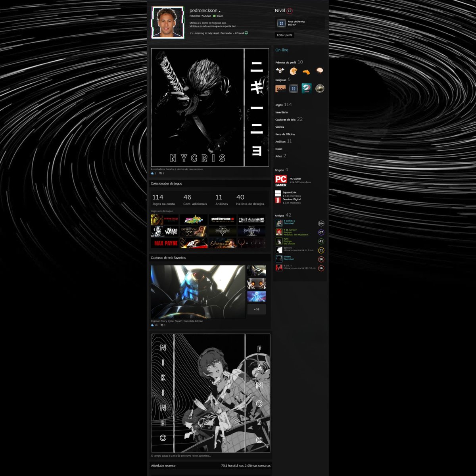Open Capturas de tela 22
The height and width of the screenshot is (476, 476).
pos(289,119)
